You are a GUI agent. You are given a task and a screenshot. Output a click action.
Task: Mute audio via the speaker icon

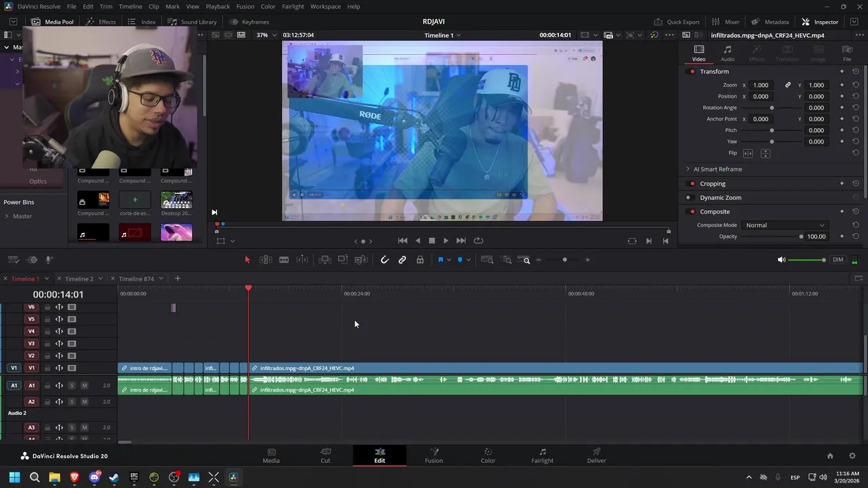[781, 260]
